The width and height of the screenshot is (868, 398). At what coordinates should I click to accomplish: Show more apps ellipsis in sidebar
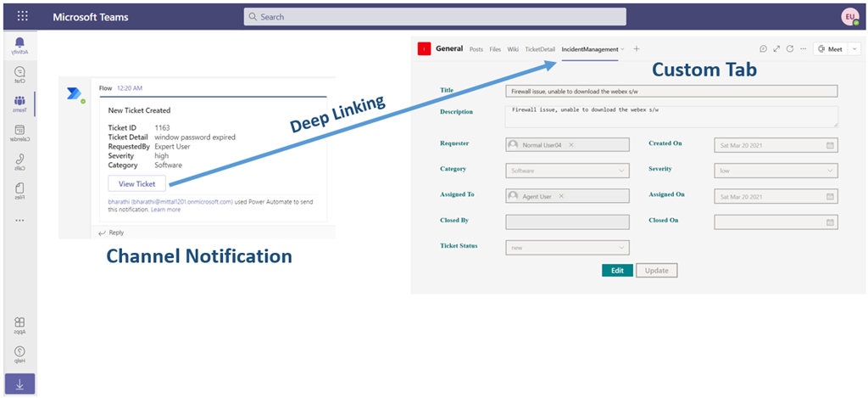pos(20,220)
